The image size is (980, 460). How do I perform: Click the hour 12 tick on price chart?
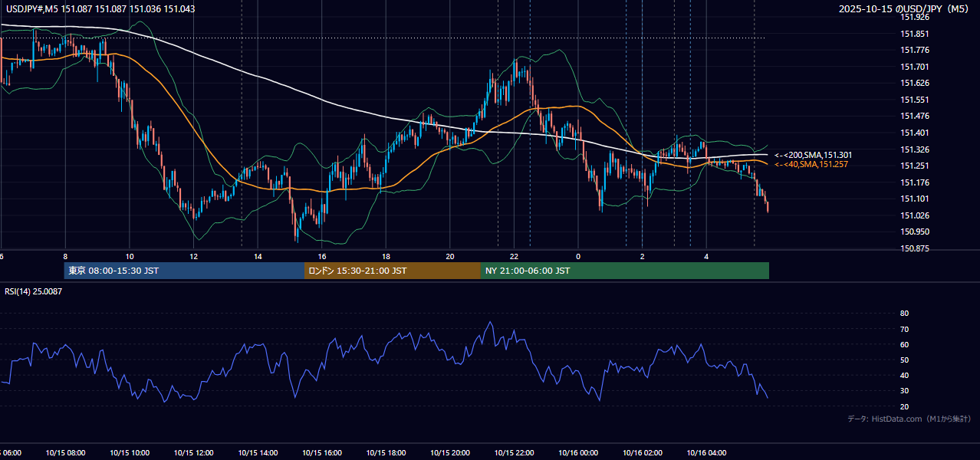pyautogui.click(x=193, y=256)
